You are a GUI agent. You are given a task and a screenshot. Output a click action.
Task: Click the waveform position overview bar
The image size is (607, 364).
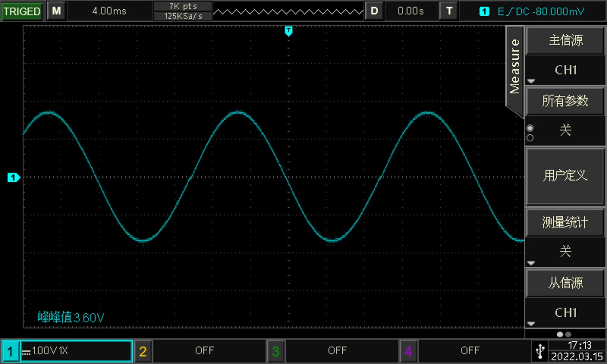coord(288,12)
